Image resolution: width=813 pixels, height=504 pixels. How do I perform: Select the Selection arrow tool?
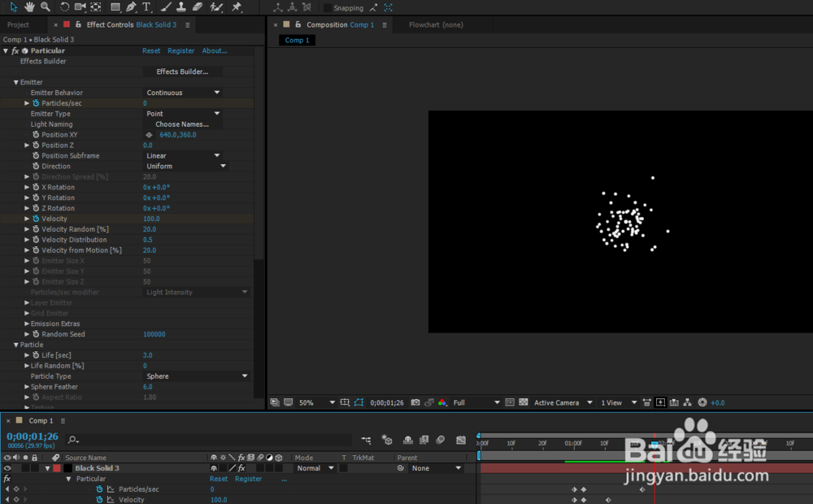pos(14,7)
